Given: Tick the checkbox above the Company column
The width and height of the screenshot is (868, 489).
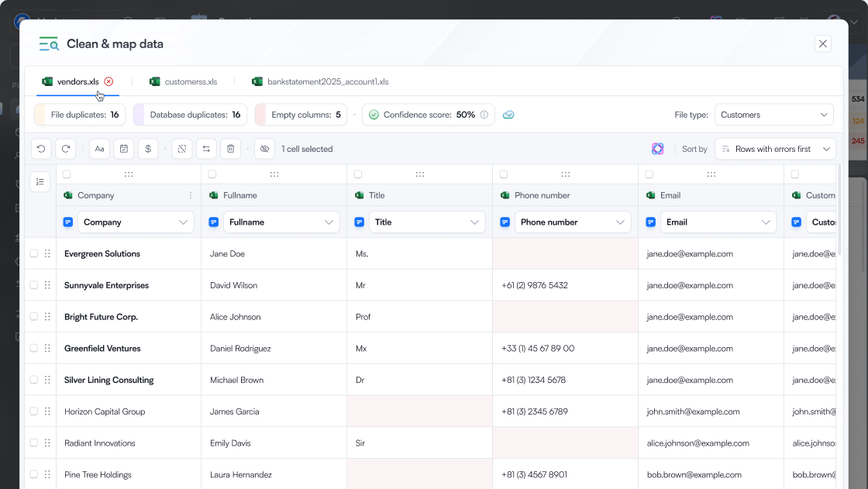Looking at the screenshot, I should click(67, 174).
